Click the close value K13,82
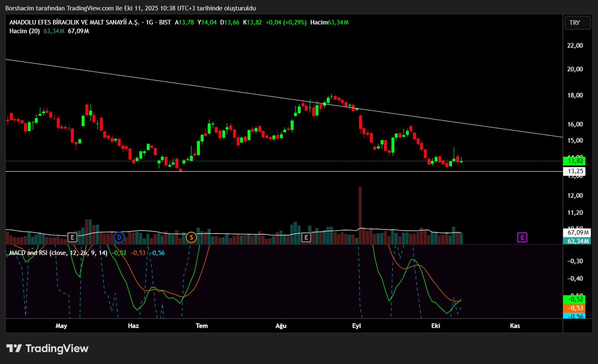The width and height of the screenshot is (598, 364). pyautogui.click(x=253, y=22)
